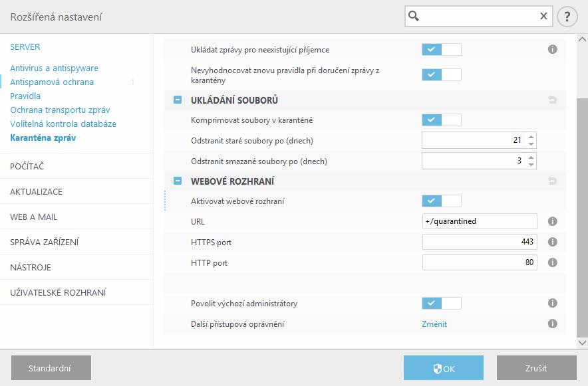Confirm settings with the OK button
Image resolution: width=588 pixels, height=386 pixels.
coord(444,368)
